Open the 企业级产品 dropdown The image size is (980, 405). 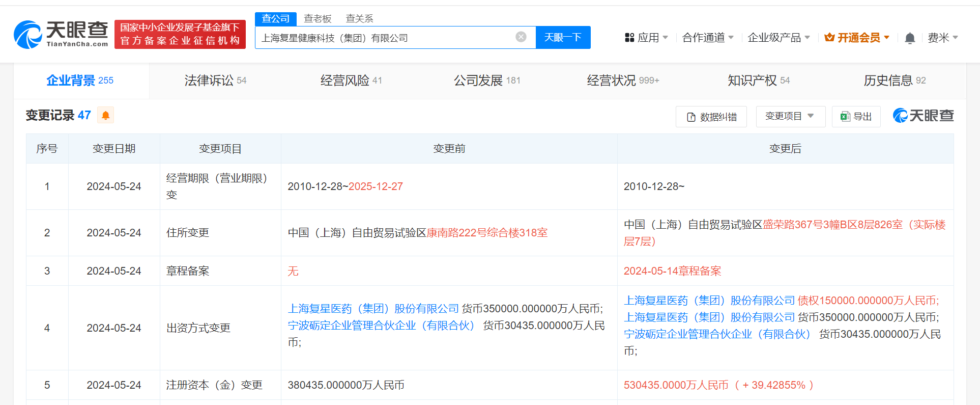pyautogui.click(x=779, y=38)
